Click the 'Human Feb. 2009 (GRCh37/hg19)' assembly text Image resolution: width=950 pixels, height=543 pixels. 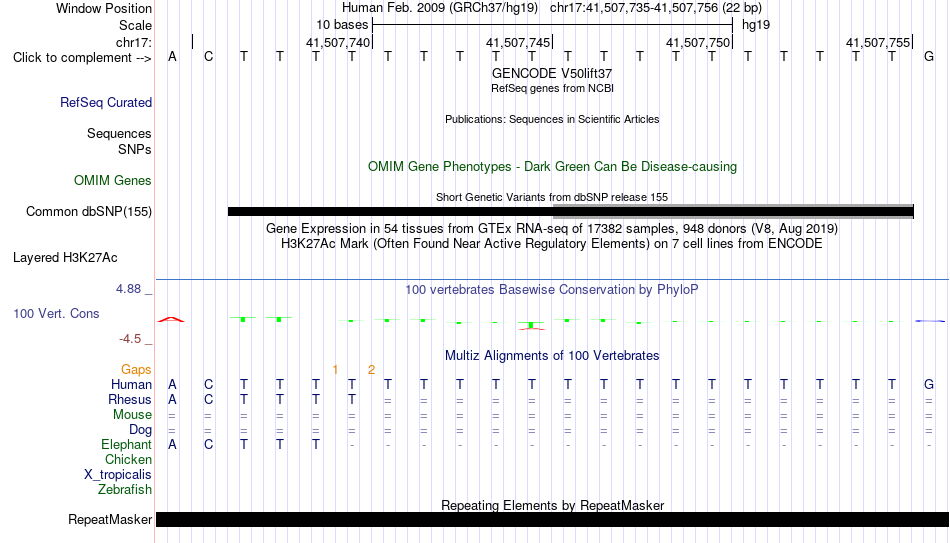440,8
